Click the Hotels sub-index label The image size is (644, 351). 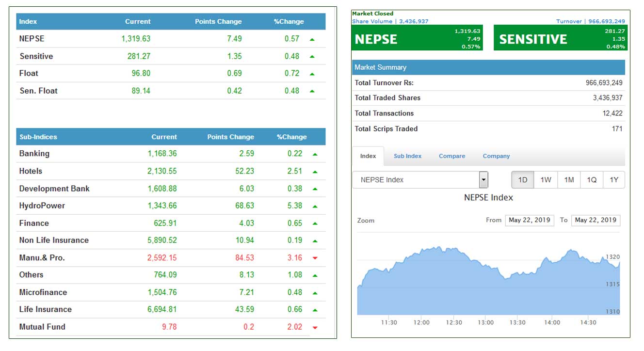tap(31, 171)
